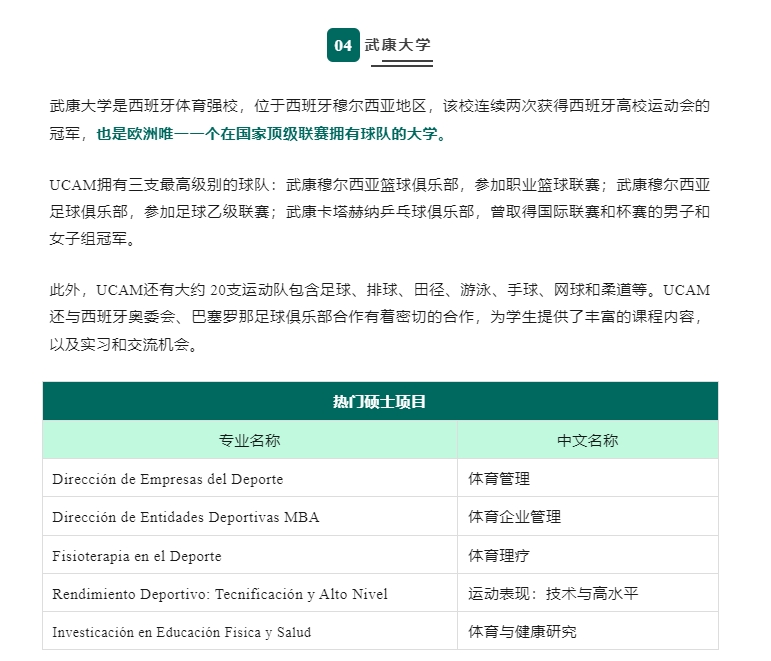771x661 pixels.
Task: Click the green 04 number badge
Action: [x=343, y=45]
